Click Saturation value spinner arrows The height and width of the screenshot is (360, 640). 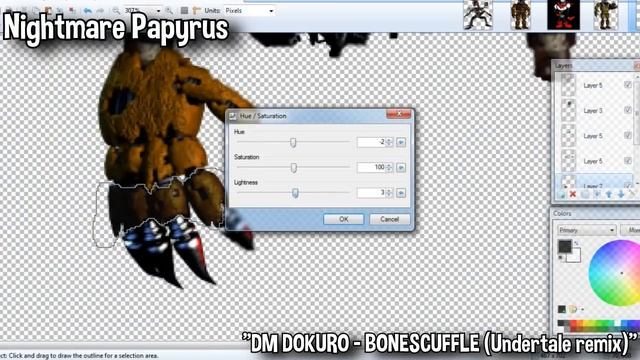[389, 167]
